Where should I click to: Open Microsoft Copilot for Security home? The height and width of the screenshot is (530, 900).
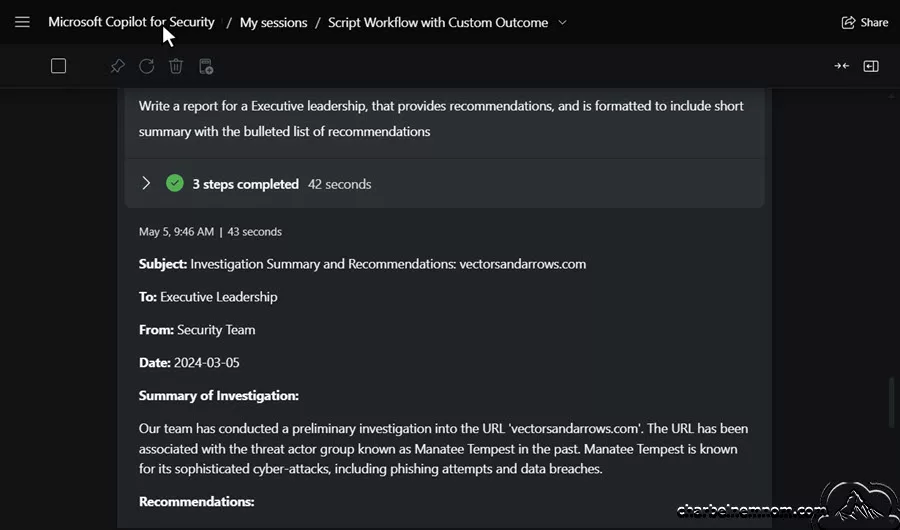click(131, 22)
